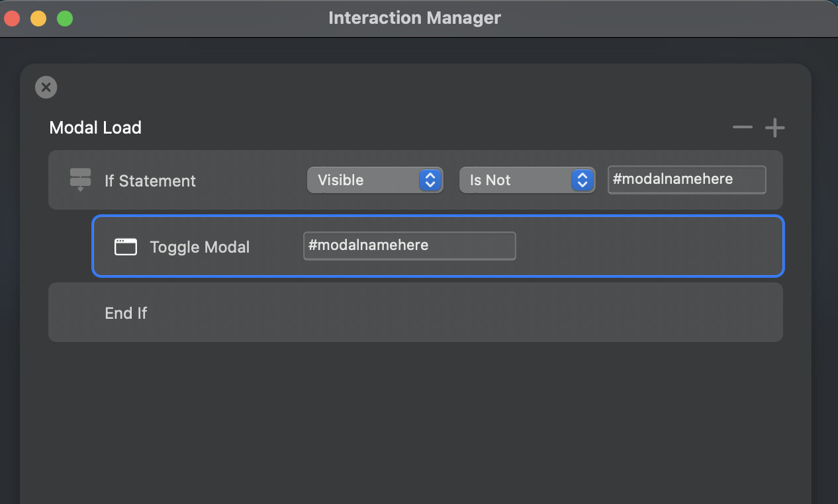Minimize the window with the yellow button
This screenshot has width=838, height=504.
pyautogui.click(x=38, y=19)
